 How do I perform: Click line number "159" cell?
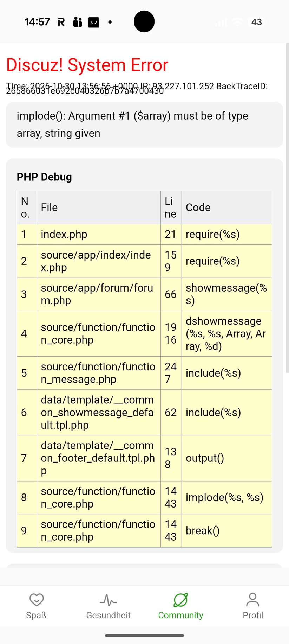click(171, 261)
